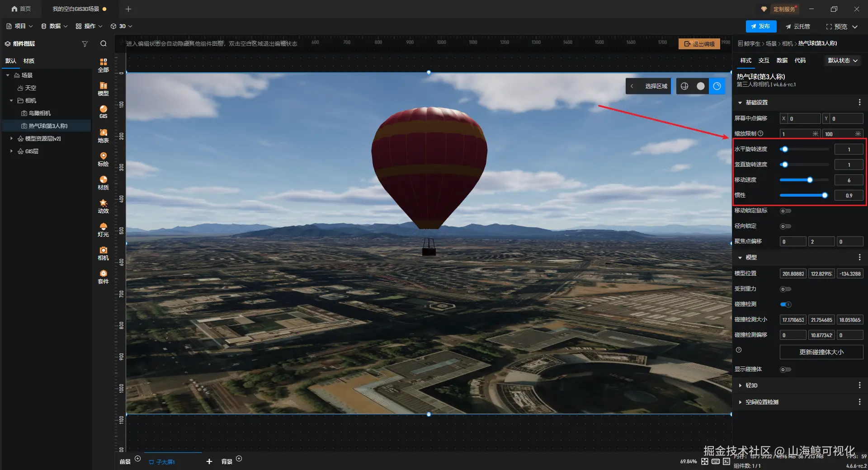Image resolution: width=868 pixels, height=470 pixels.
Task: Open 基础设置 section more options
Action: tap(859, 103)
